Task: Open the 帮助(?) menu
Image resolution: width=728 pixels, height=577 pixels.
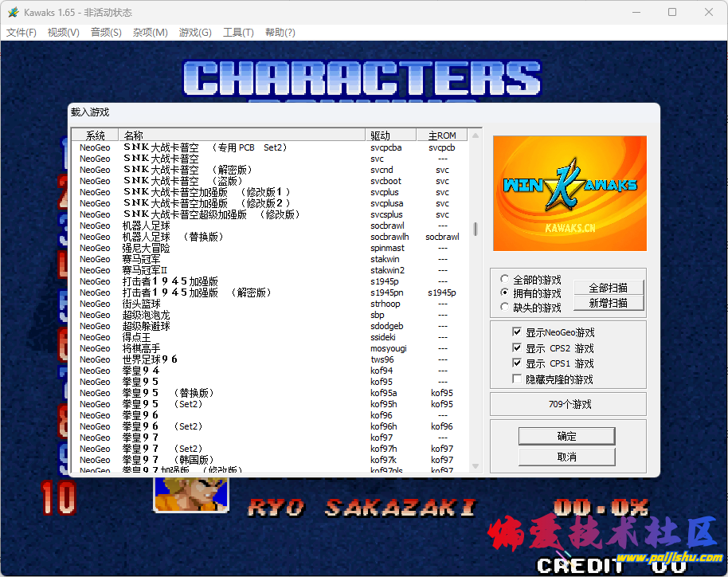Action: tap(280, 33)
